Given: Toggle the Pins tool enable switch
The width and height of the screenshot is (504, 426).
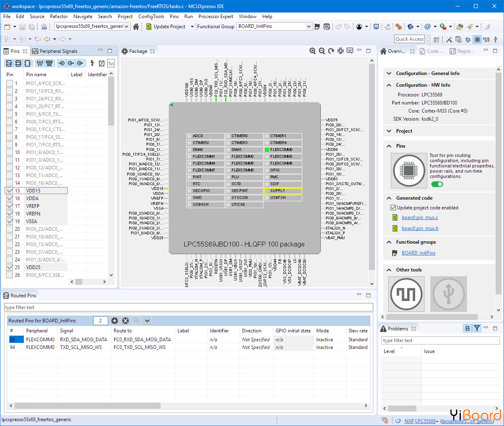Looking at the screenshot, I should pyautogui.click(x=437, y=184).
